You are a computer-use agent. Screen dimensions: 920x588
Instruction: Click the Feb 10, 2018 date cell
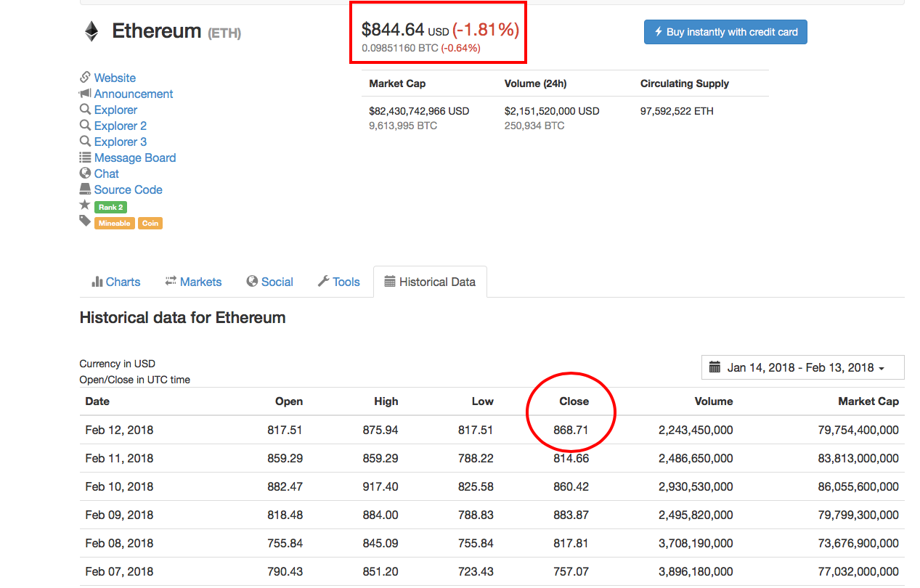coord(119,486)
